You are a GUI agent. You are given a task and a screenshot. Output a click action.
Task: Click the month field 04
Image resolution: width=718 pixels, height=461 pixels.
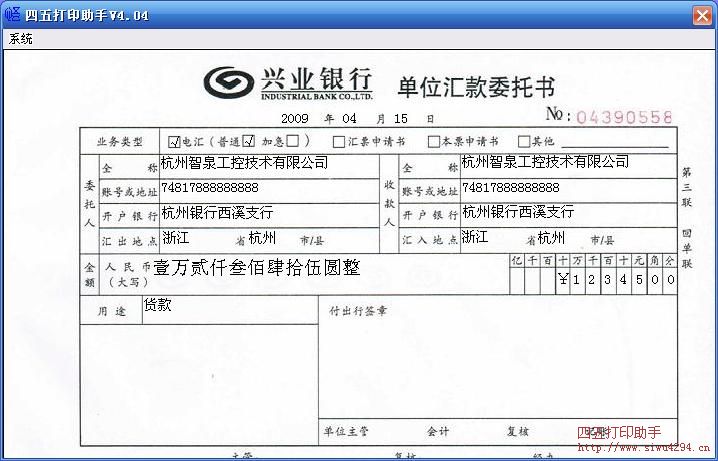coord(349,119)
